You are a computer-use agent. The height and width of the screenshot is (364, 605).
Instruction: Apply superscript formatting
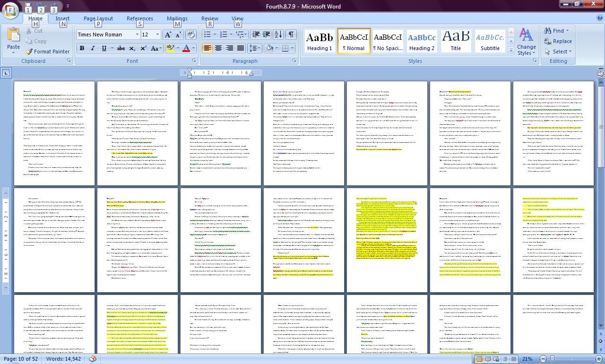pos(143,49)
